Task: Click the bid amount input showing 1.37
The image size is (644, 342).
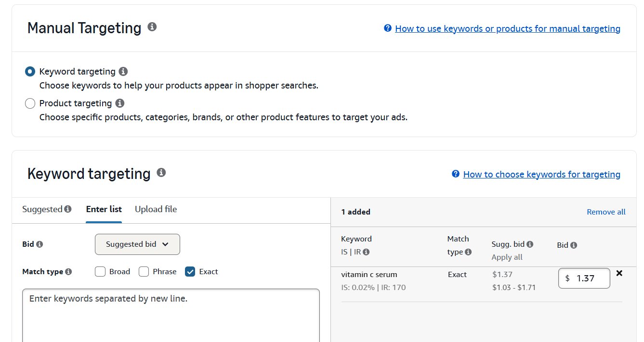Action: click(584, 278)
